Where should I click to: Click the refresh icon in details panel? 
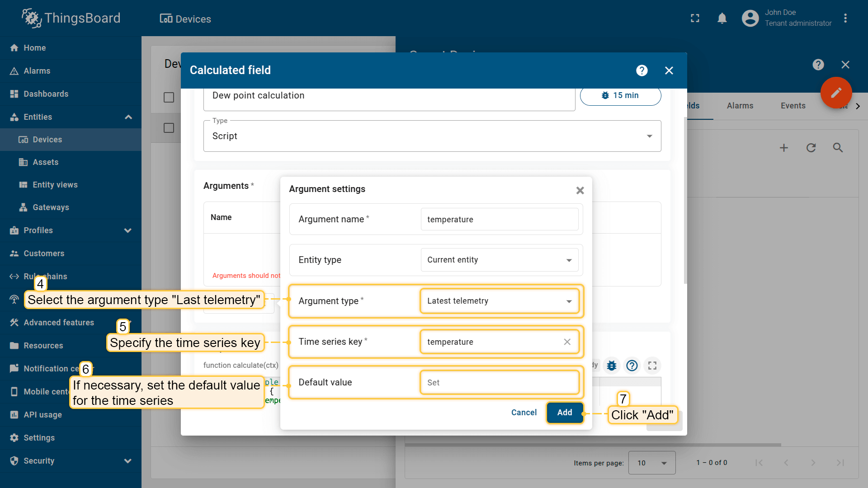pyautogui.click(x=811, y=148)
